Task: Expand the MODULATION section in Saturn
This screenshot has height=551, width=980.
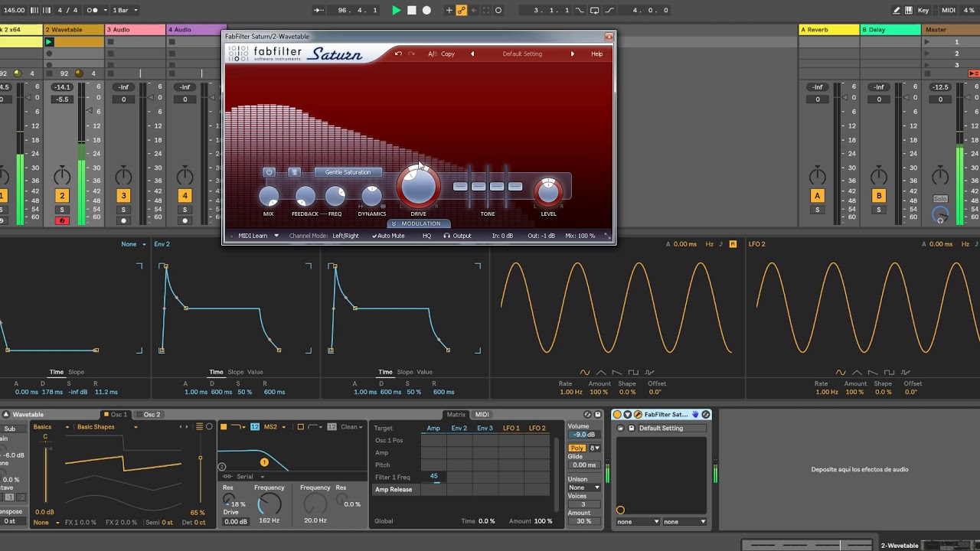Action: [x=418, y=223]
